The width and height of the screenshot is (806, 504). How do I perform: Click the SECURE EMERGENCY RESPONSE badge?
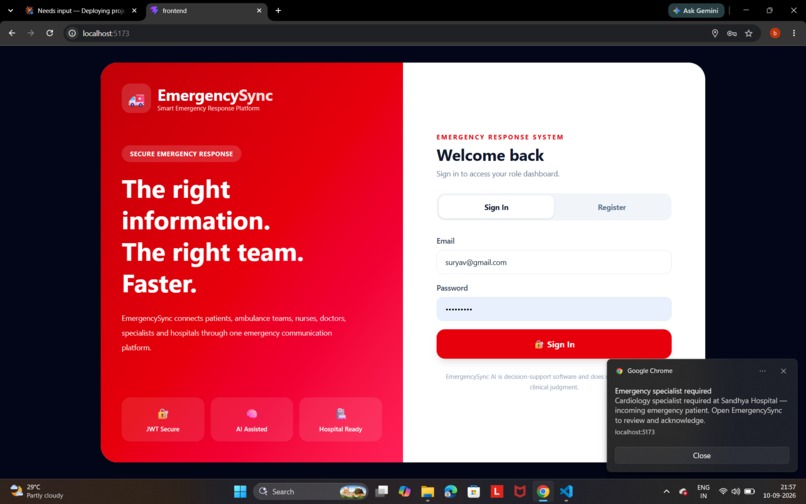pos(181,154)
